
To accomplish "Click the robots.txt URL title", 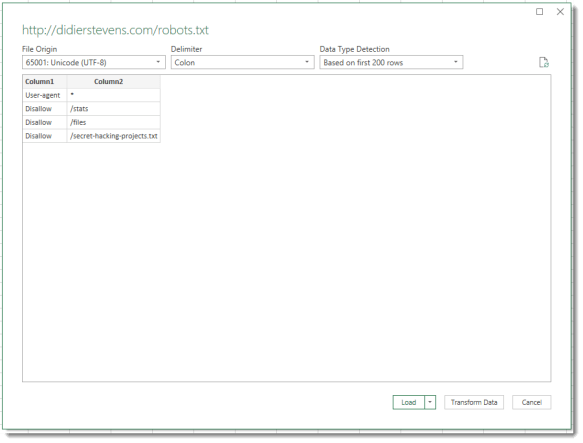I will point(115,30).
